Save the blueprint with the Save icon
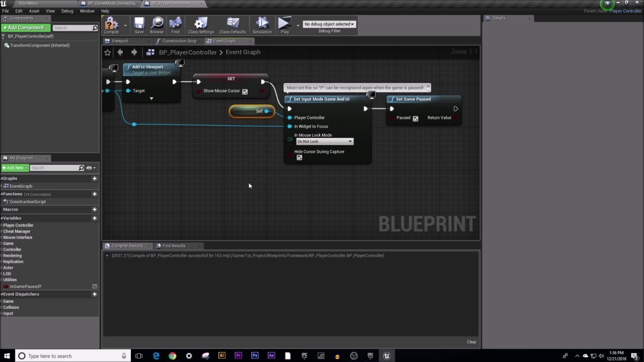 pos(139,25)
